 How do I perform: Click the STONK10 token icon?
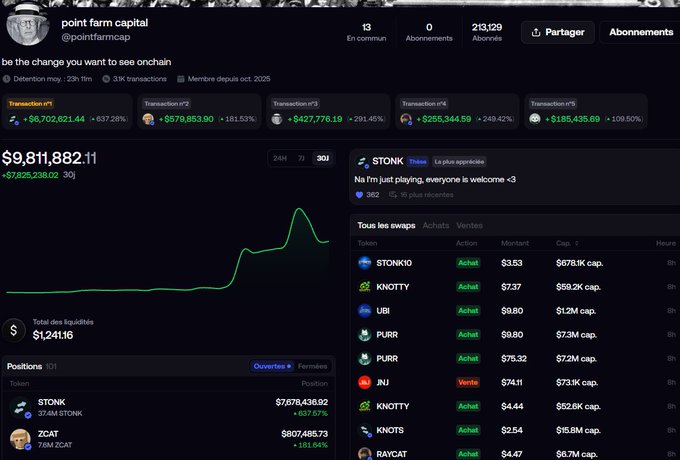click(365, 263)
